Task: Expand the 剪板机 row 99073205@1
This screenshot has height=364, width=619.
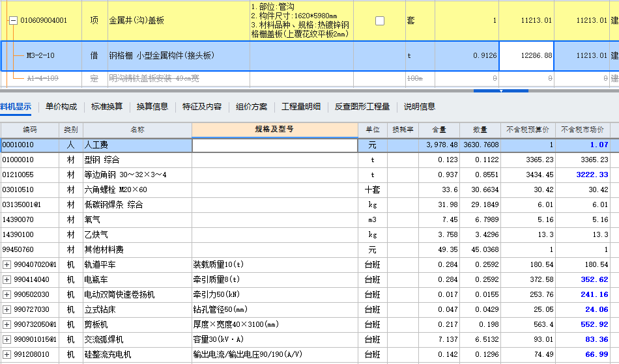Action: click(x=7, y=324)
